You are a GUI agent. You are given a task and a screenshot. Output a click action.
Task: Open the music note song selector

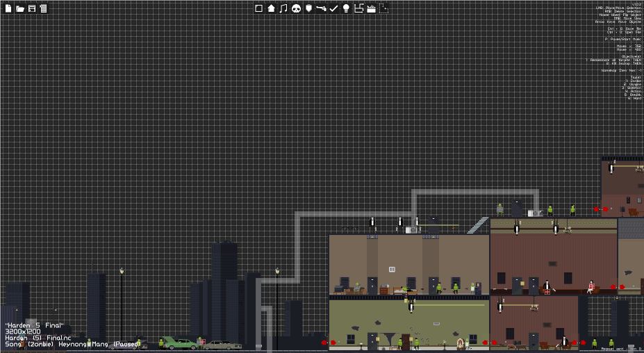point(283,8)
